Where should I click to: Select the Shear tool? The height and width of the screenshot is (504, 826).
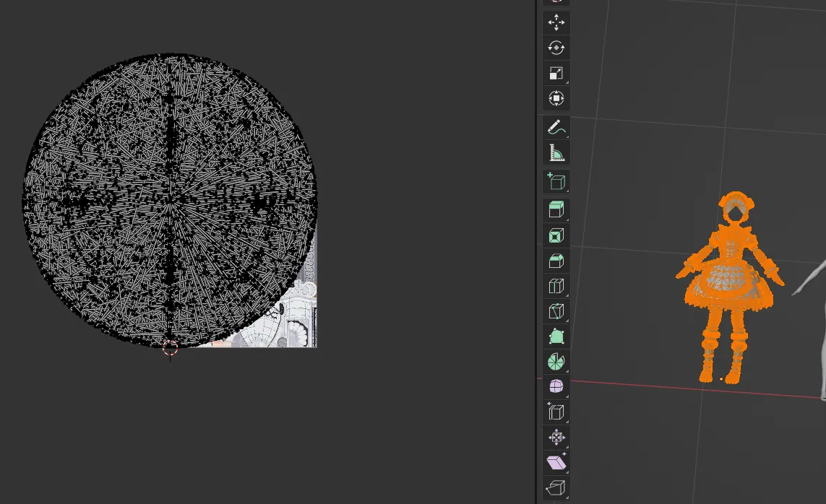pos(556,462)
